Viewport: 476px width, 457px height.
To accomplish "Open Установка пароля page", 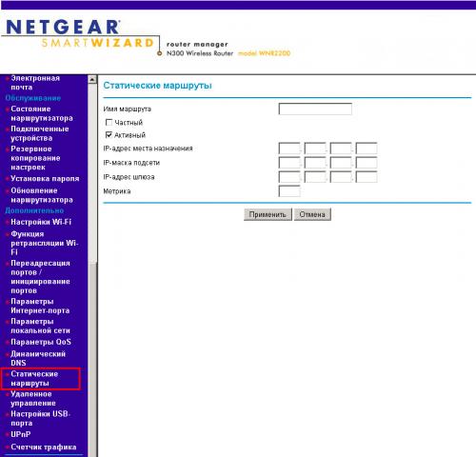I will point(45,179).
